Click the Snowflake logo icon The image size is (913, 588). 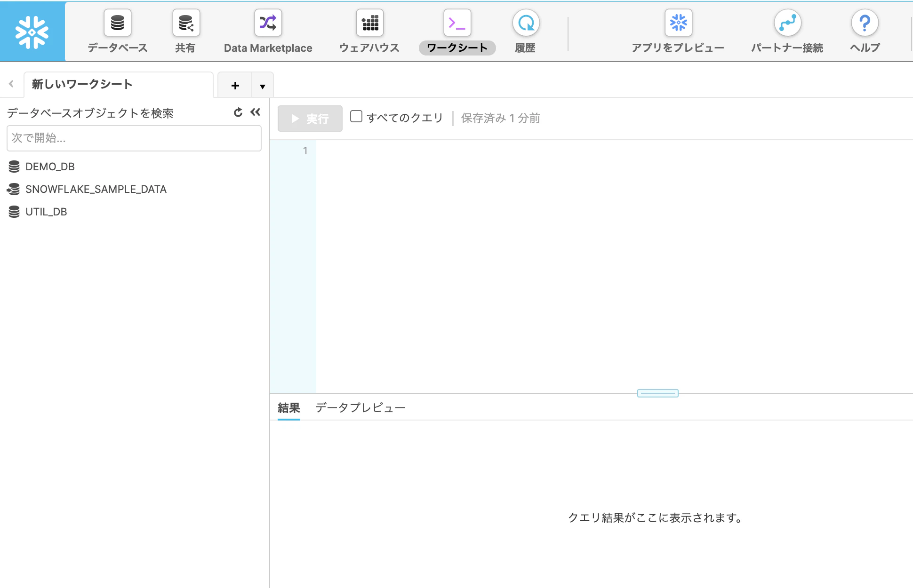(32, 31)
